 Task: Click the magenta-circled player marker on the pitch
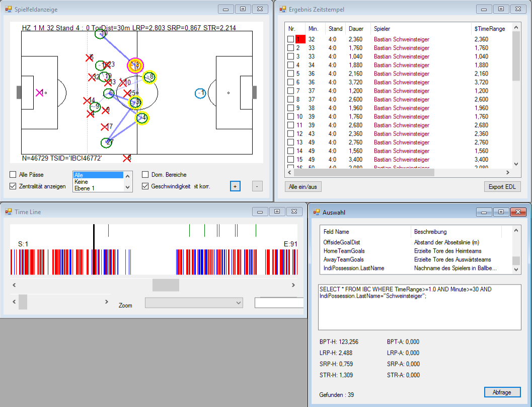(135, 65)
